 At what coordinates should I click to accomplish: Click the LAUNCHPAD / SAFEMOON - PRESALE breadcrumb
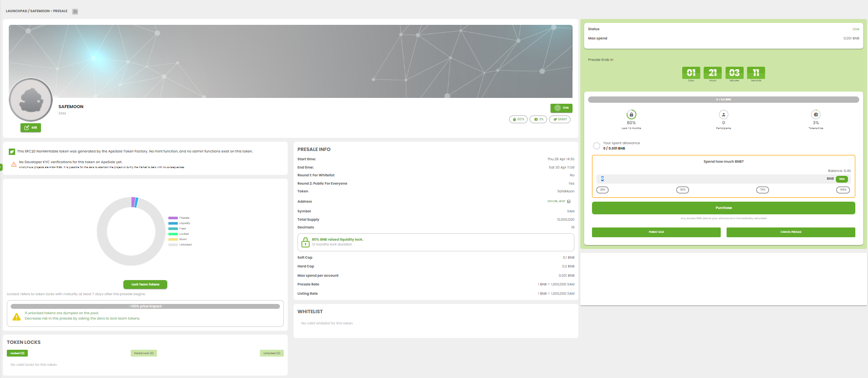tap(37, 11)
